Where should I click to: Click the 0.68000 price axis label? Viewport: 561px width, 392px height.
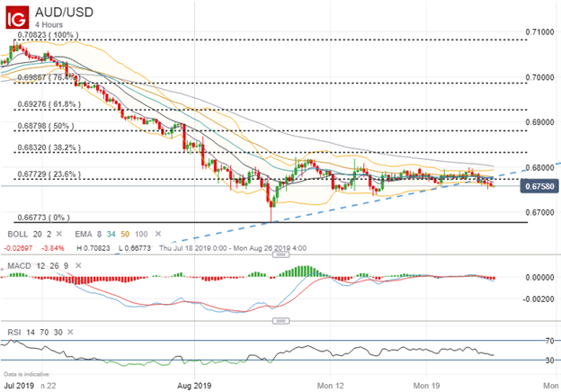click(539, 168)
